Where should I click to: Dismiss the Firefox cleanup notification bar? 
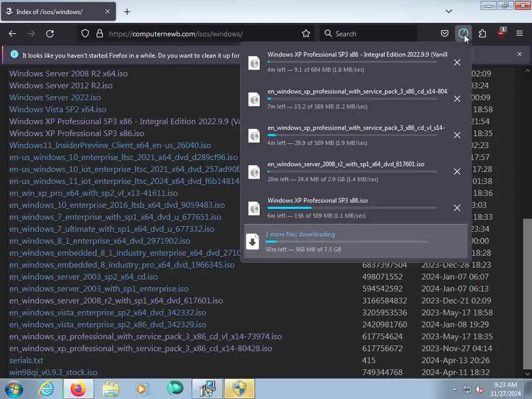(520, 54)
